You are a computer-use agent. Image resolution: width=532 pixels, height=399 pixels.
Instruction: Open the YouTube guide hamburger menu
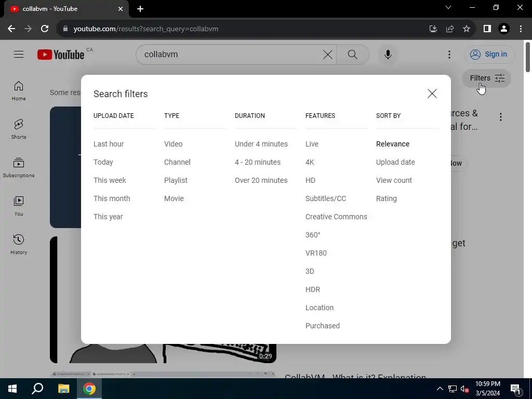(19, 54)
